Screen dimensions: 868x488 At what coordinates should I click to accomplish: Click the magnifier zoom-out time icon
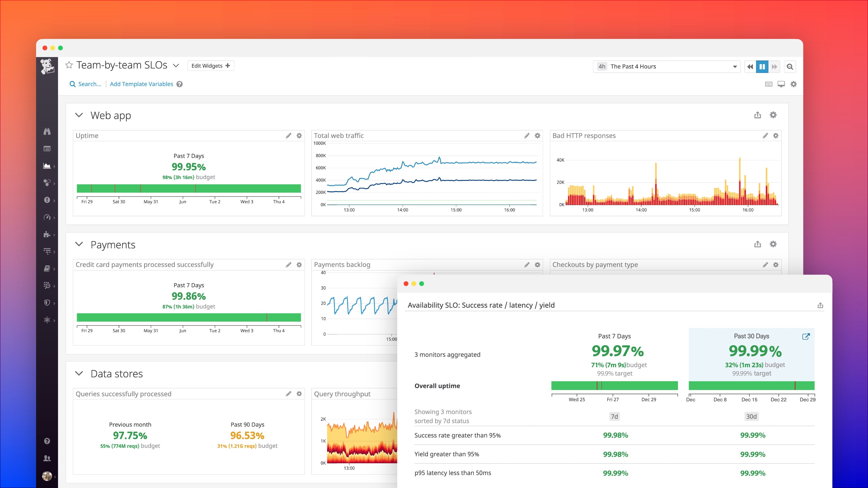790,67
